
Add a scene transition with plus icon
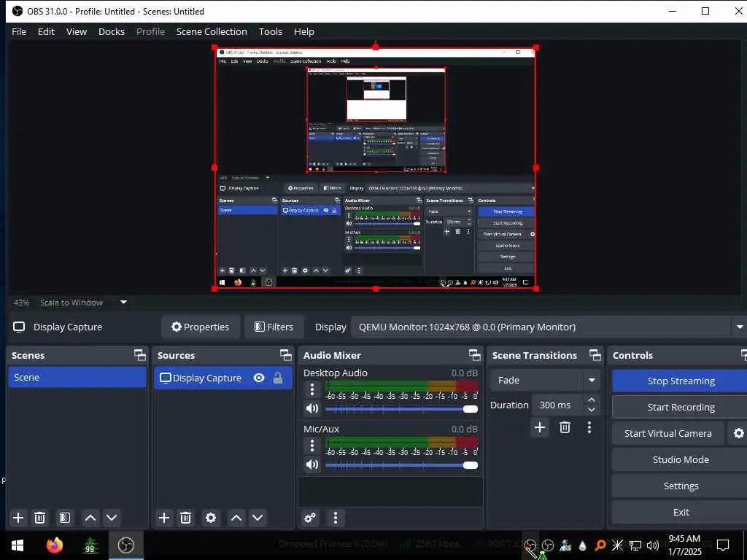(540, 427)
